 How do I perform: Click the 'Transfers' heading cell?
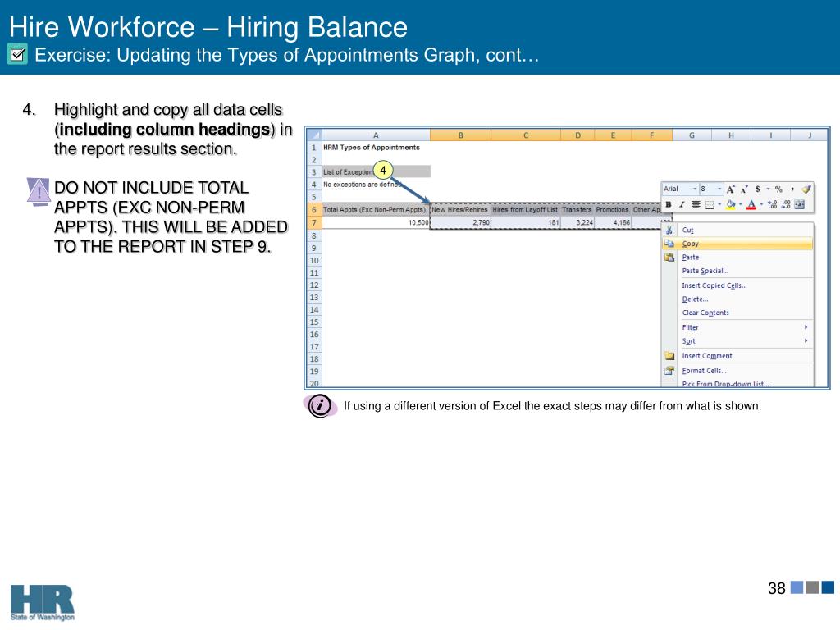click(577, 209)
